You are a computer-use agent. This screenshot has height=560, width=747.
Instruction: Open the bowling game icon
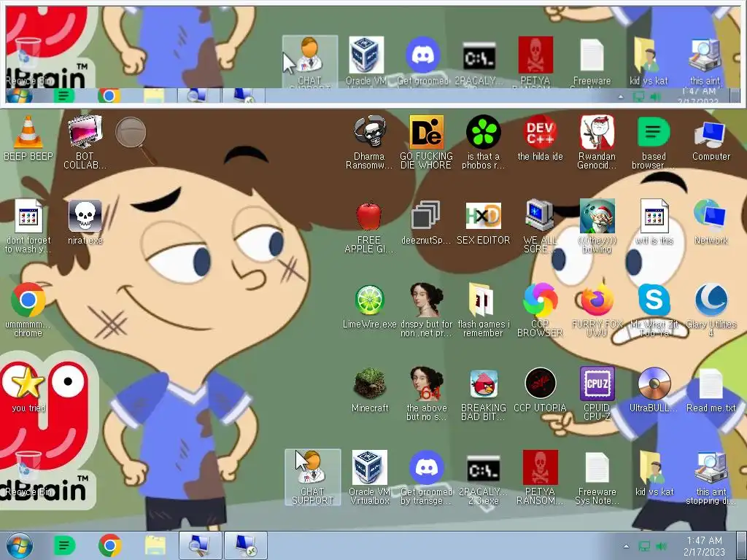click(597, 226)
